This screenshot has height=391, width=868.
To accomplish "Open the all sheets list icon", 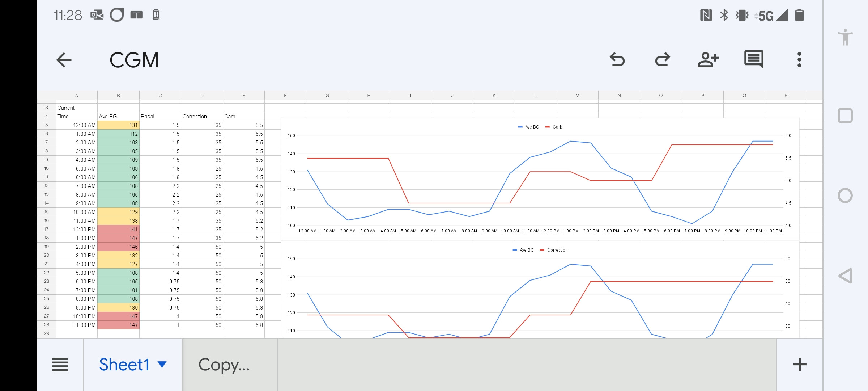I will click(x=60, y=364).
